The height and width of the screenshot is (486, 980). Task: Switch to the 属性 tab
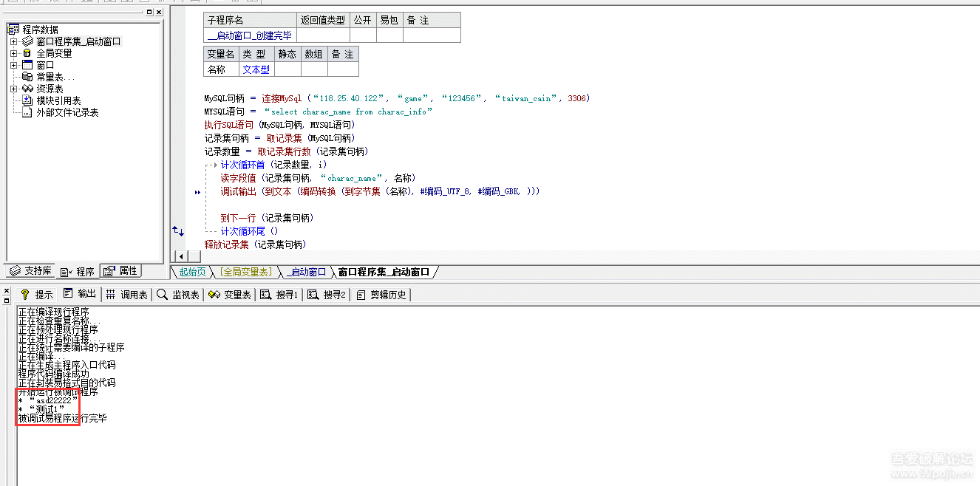pyautogui.click(x=120, y=271)
